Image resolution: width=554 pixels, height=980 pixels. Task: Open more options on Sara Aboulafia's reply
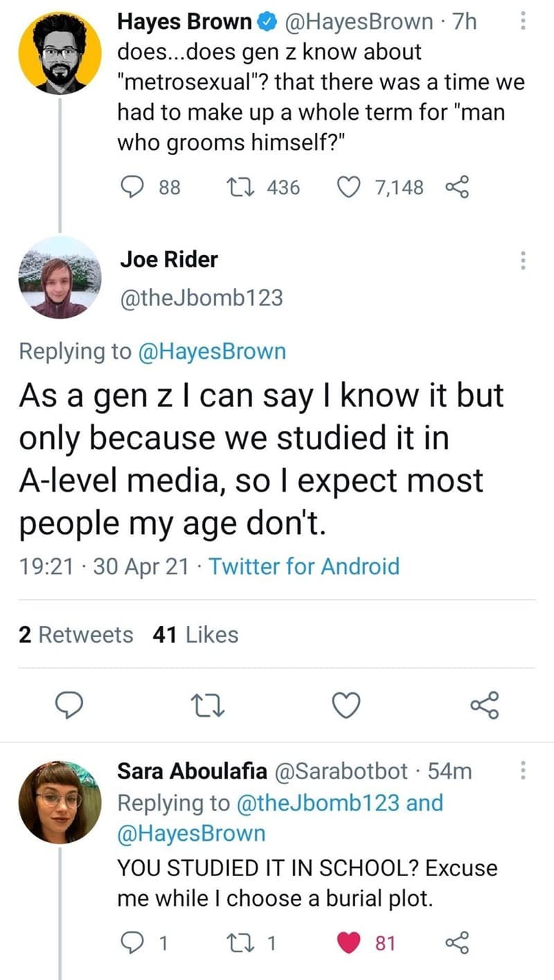point(523,771)
